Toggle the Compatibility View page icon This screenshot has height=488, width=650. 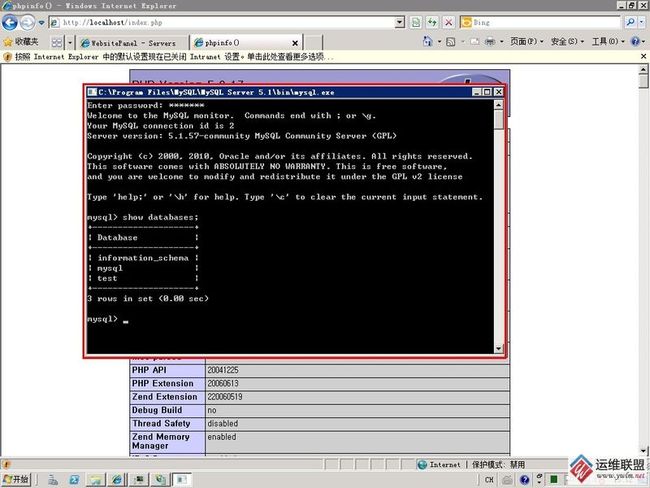[x=416, y=22]
